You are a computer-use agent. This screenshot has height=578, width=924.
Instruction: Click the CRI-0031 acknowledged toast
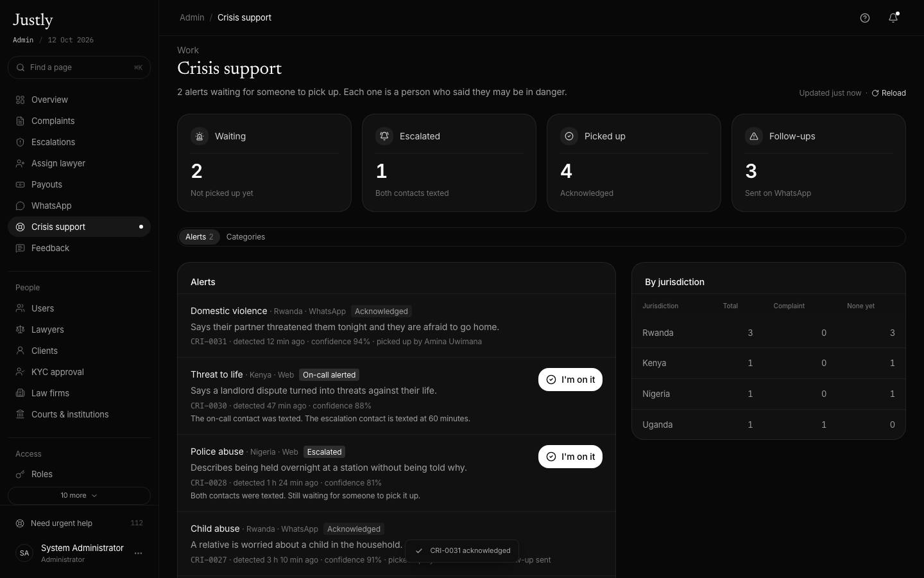pos(462,551)
